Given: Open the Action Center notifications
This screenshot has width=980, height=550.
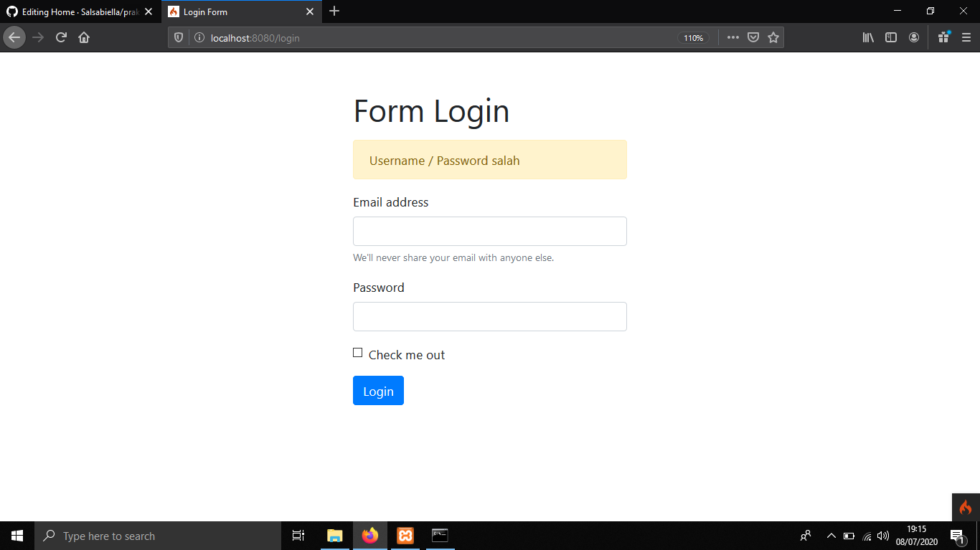Looking at the screenshot, I should 956,536.
